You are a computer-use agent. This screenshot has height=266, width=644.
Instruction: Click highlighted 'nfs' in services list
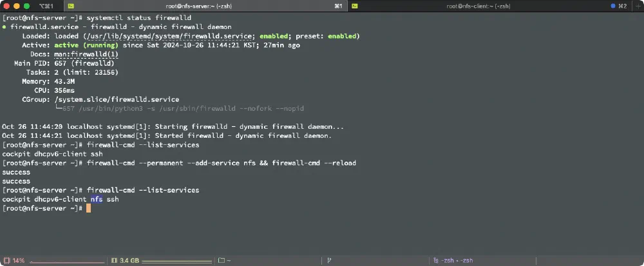97,199
